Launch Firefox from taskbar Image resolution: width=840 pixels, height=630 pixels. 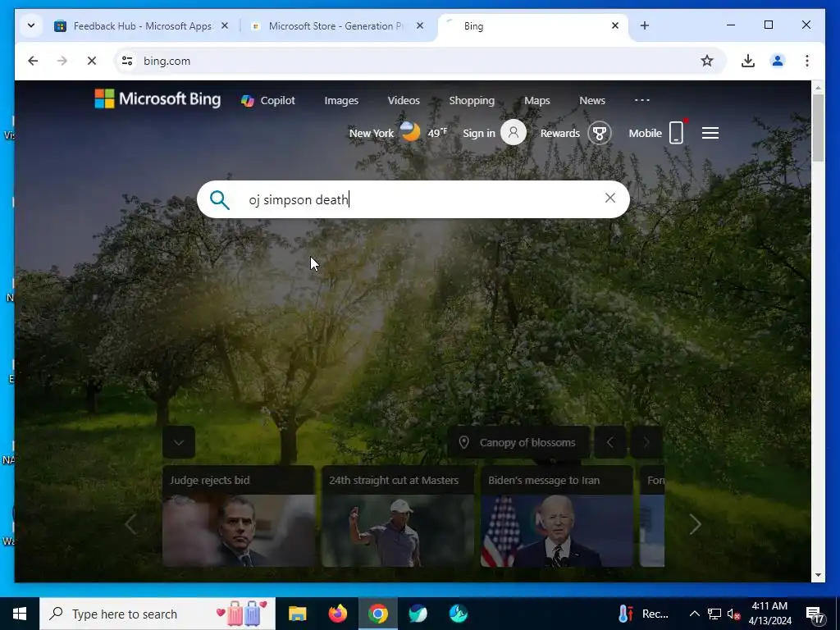[x=337, y=614]
